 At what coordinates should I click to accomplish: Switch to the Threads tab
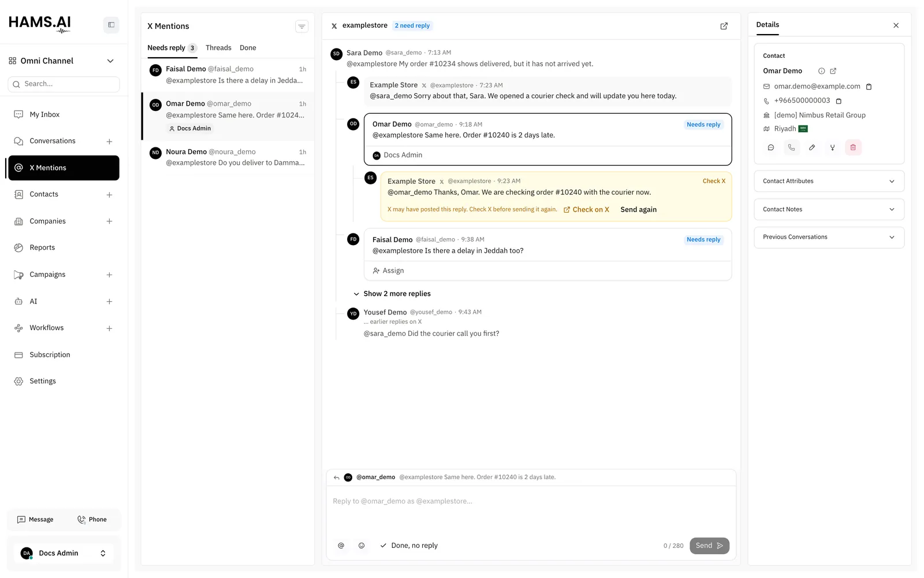[218, 48]
